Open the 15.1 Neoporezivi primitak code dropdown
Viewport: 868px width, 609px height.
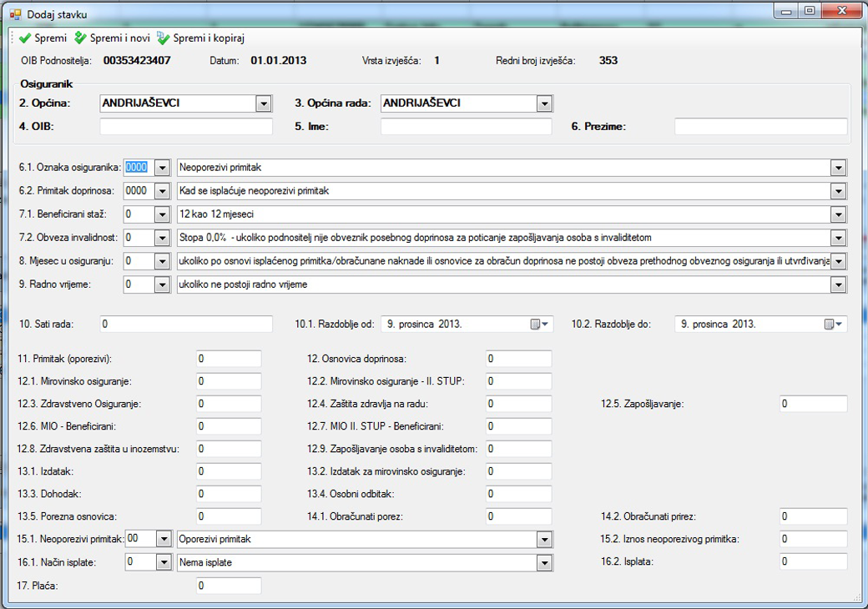pos(164,539)
